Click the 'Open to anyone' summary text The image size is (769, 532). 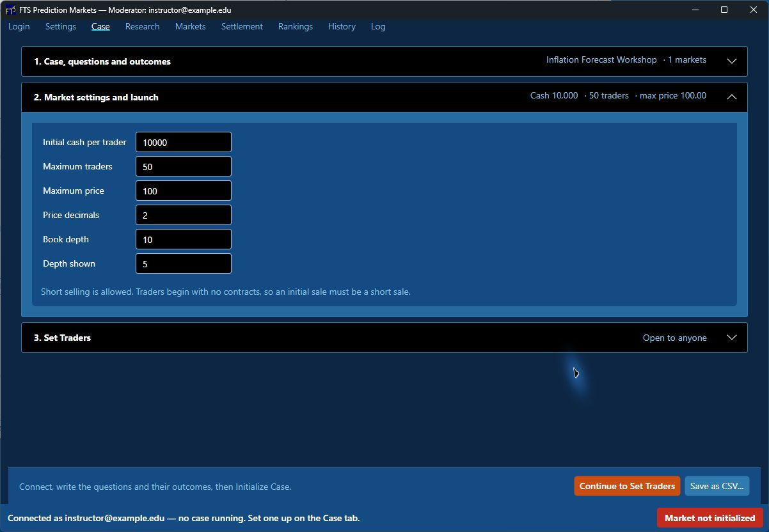point(675,338)
